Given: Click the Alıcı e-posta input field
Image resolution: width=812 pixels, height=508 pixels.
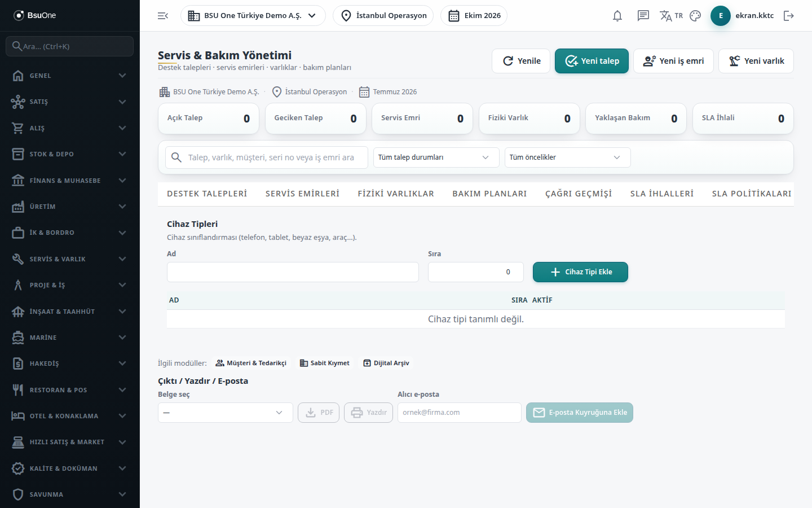Looking at the screenshot, I should click(459, 413).
